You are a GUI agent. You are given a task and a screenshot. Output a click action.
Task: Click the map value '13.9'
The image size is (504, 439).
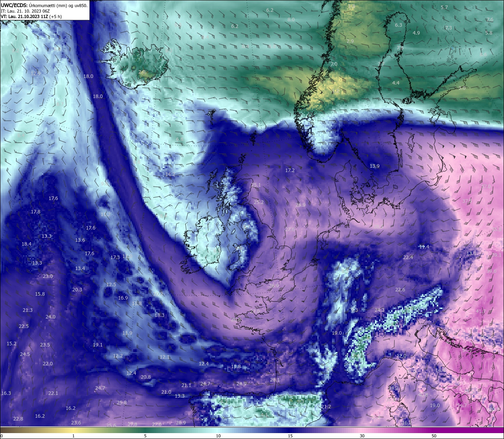[374, 166]
